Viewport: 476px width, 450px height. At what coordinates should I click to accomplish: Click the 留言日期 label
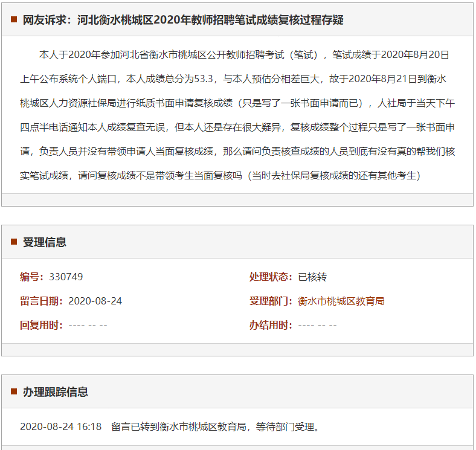click(x=42, y=301)
